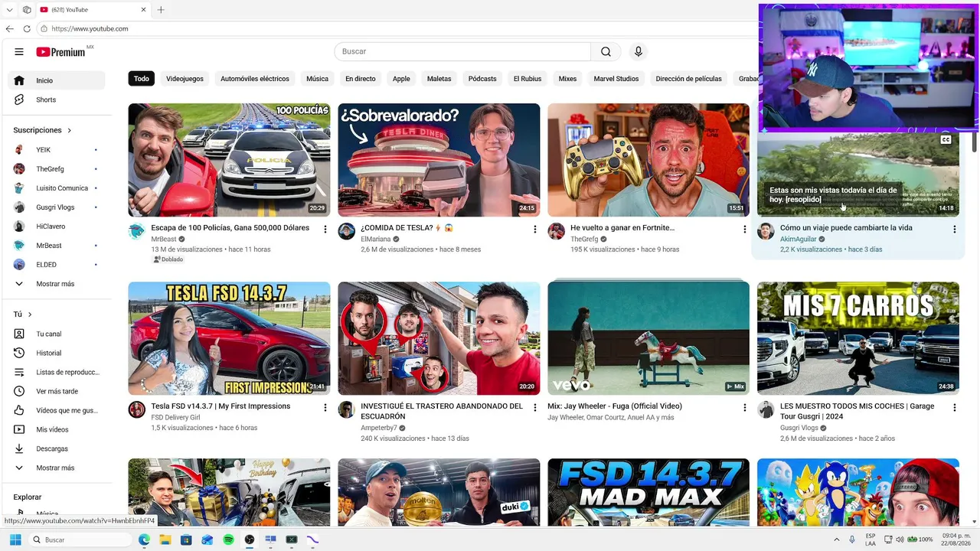980x551 pixels.
Task: Open MIS 7 CARROS video thumbnail
Action: click(858, 338)
